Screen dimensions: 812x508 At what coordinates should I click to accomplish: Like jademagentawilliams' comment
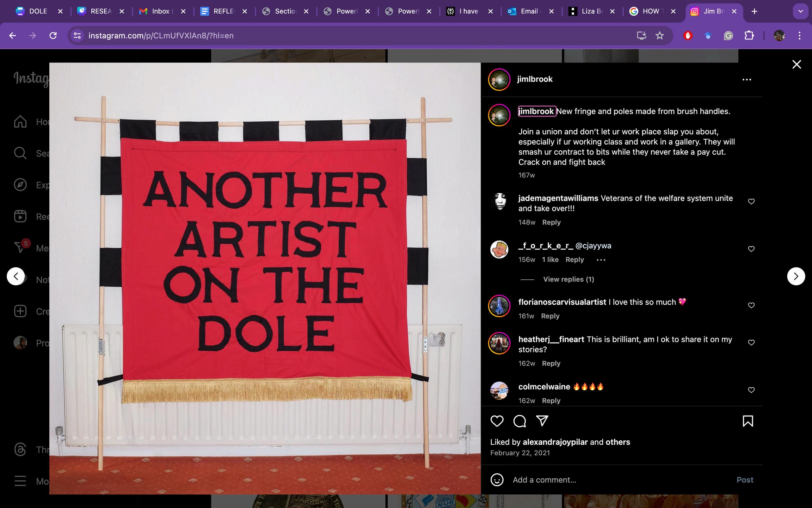[751, 201]
